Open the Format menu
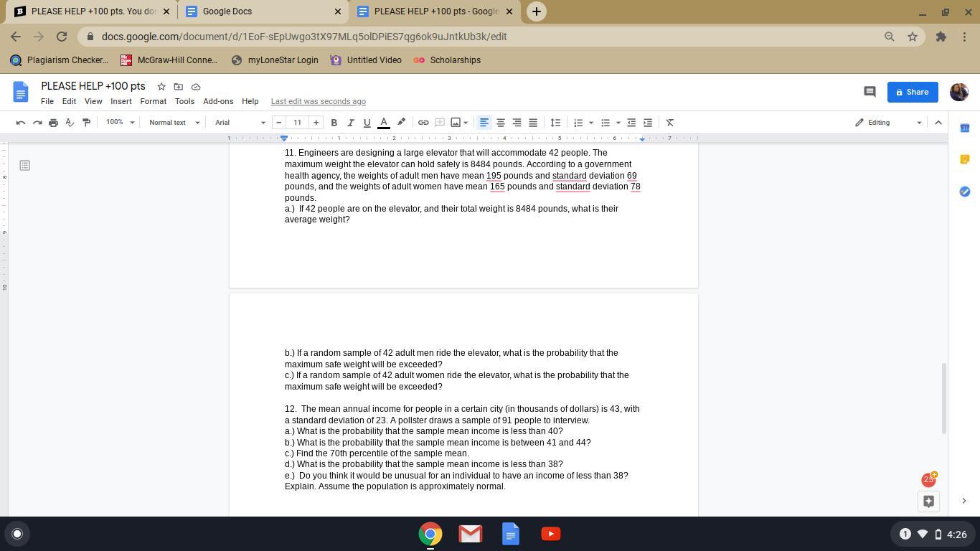The width and height of the screenshot is (980, 551). pos(153,101)
